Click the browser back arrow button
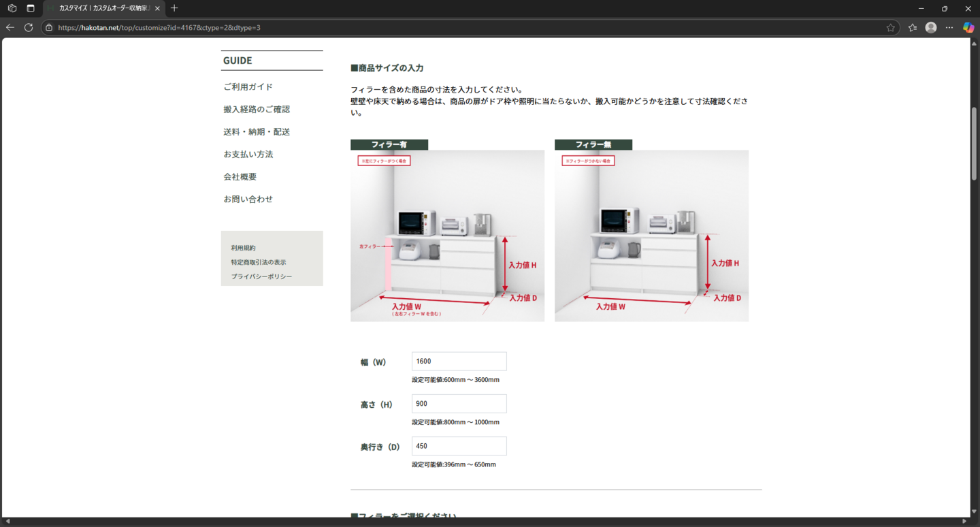This screenshot has height=527, width=980. pyautogui.click(x=10, y=27)
